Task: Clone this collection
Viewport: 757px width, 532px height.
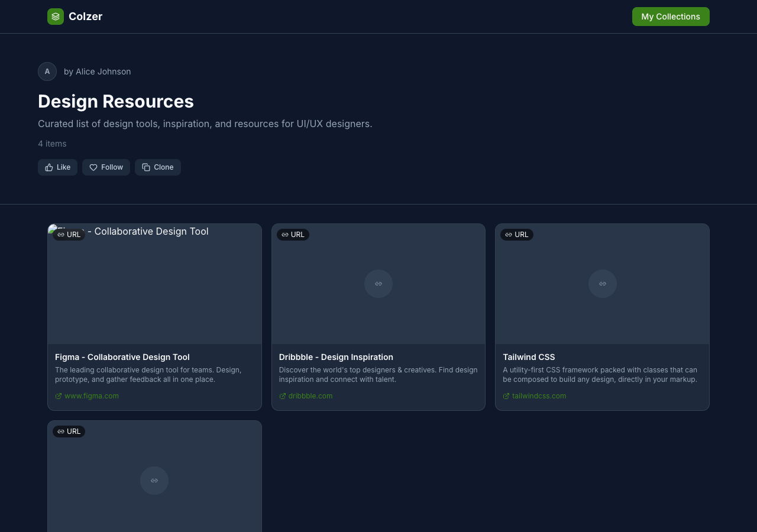Action: 157,167
